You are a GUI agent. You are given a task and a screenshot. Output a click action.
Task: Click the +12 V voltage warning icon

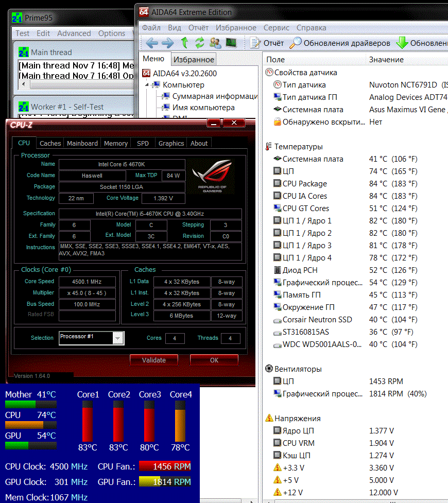click(277, 492)
